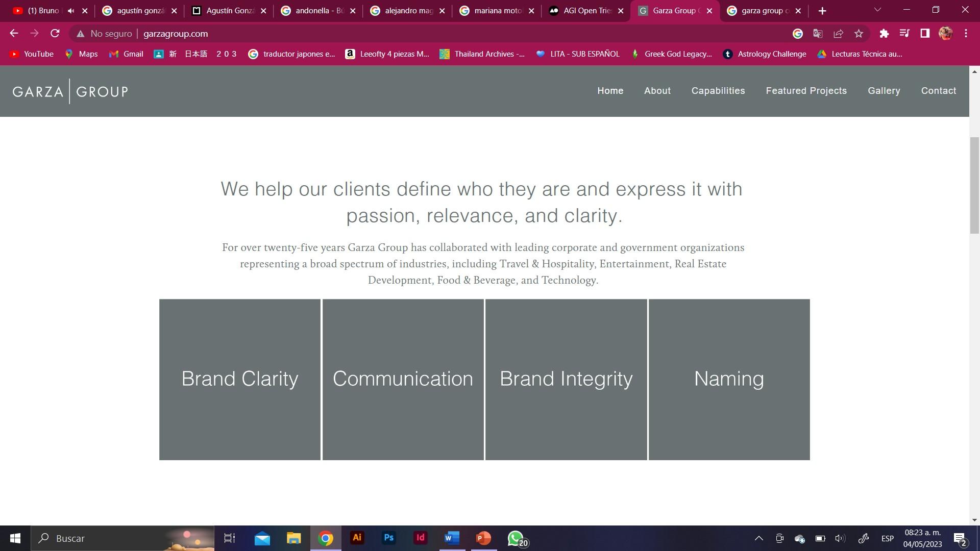Select the Naming tile
The width and height of the screenshot is (980, 551).
point(729,379)
